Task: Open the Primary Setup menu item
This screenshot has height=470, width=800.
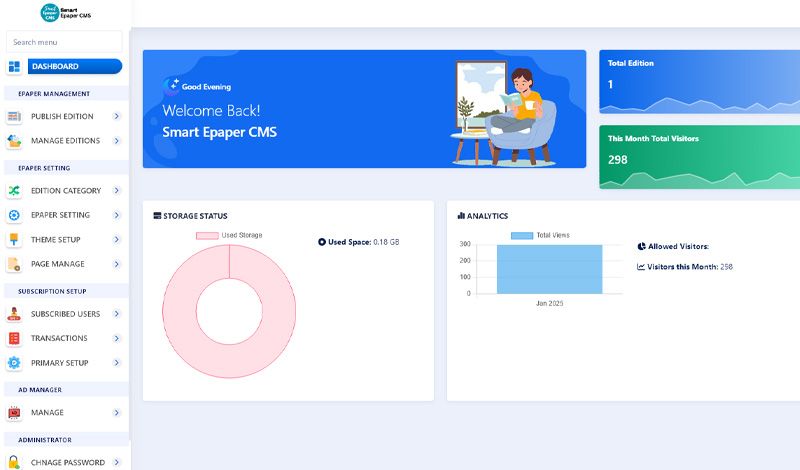Action: 60,363
